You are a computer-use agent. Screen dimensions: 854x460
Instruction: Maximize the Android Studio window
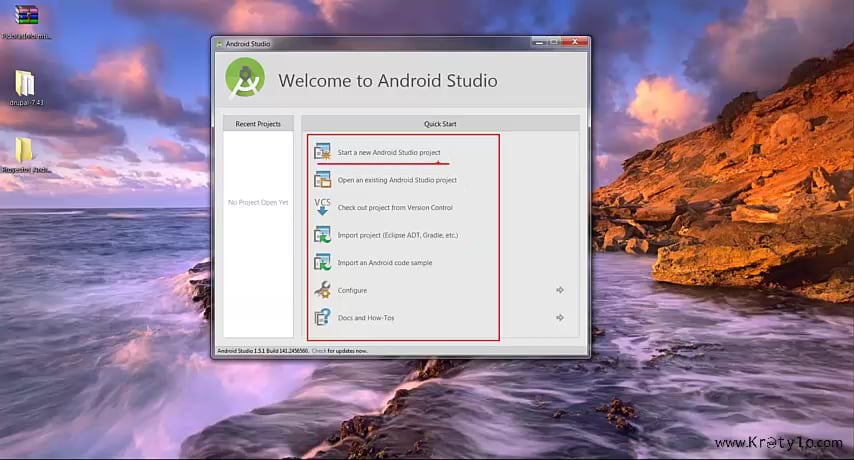coord(553,42)
